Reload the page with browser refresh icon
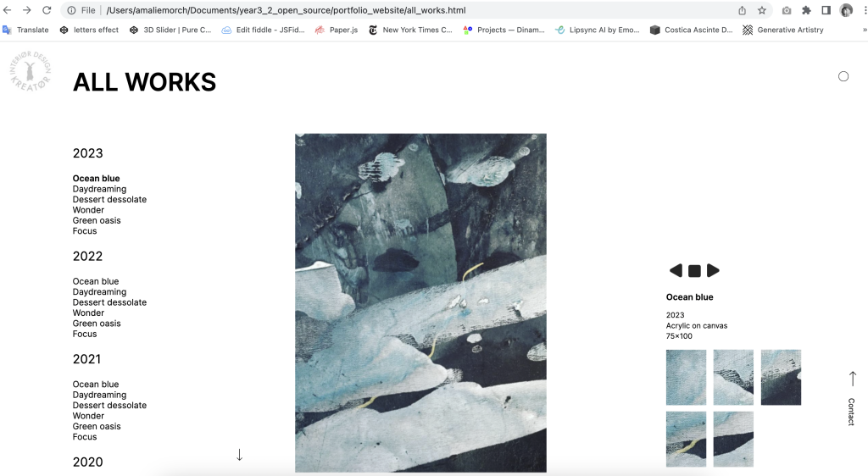Screen dimensions: 868x476 47,10
